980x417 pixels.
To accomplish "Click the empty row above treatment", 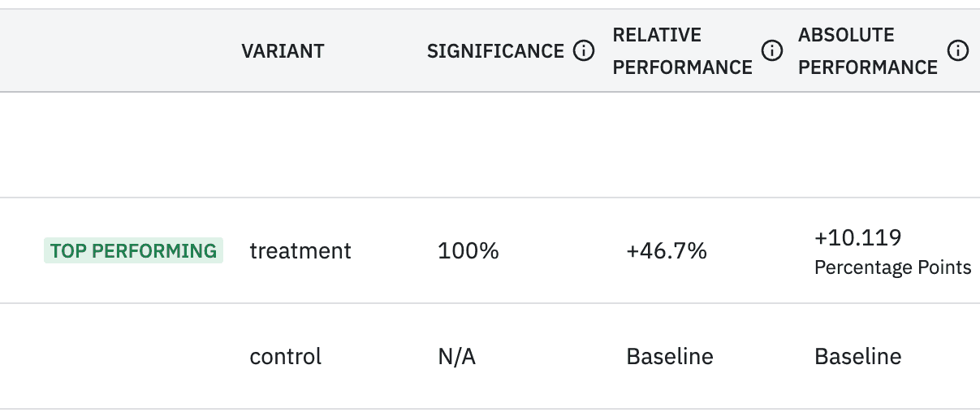I will pyautogui.click(x=490, y=145).
